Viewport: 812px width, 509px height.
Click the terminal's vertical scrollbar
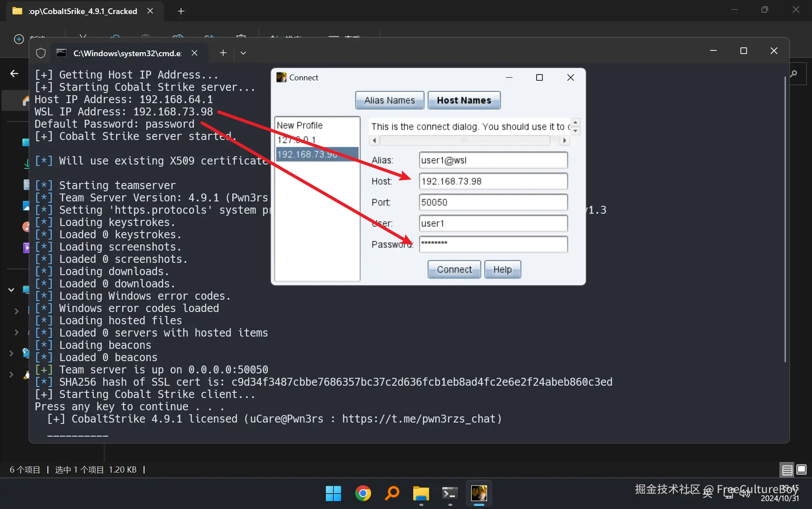785,219
